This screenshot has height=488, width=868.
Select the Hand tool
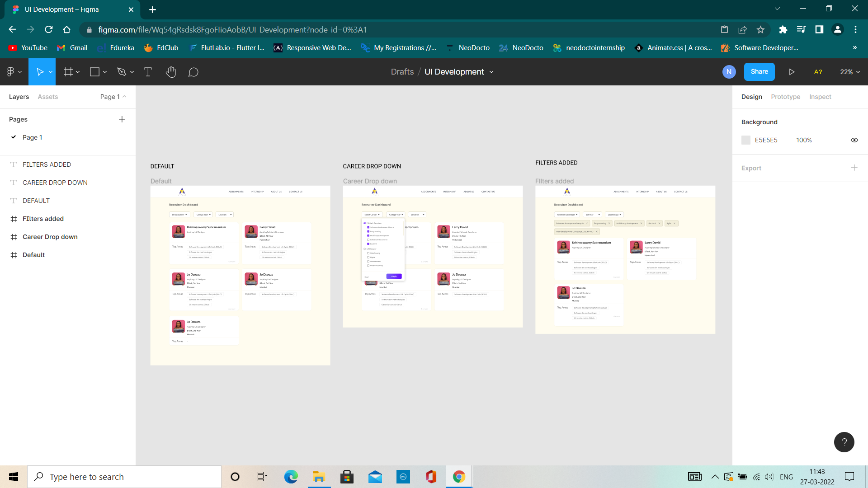tap(170, 72)
